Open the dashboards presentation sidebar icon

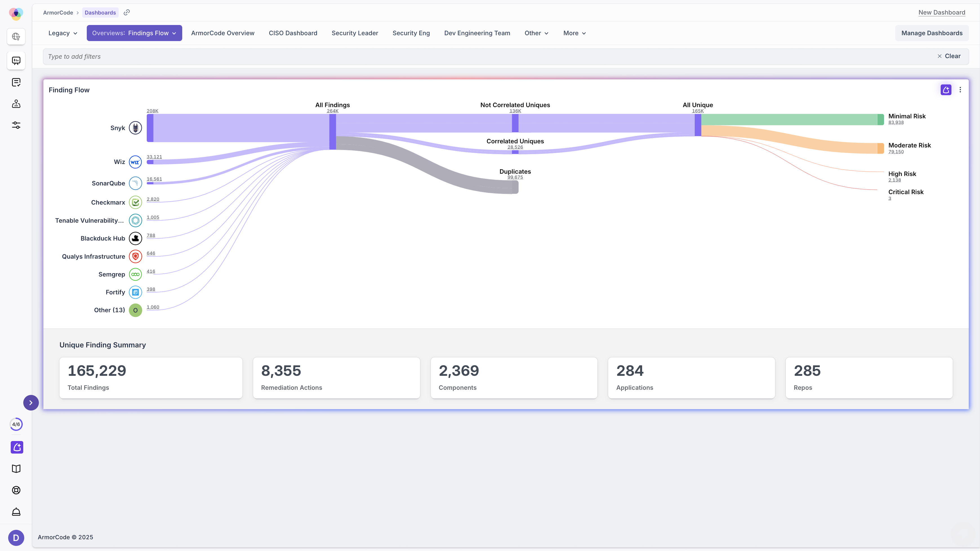pos(16,61)
